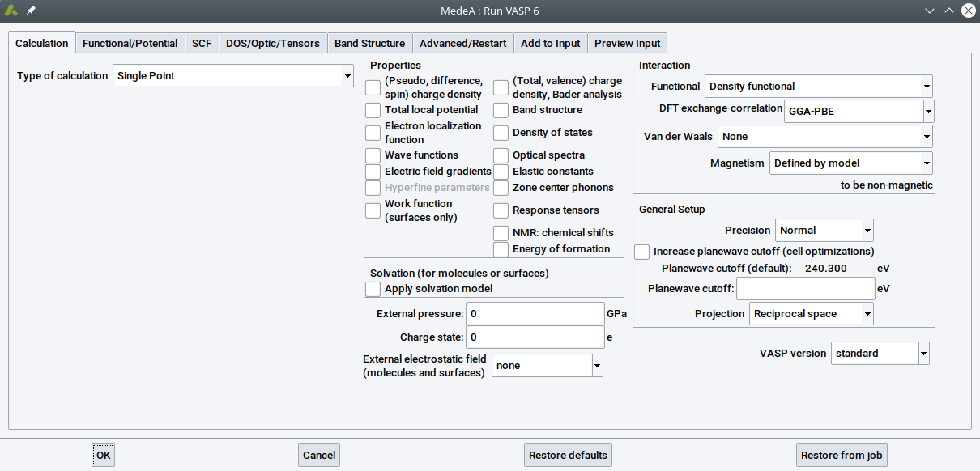This screenshot has height=471, width=980.
Task: Enable Energy of formation checkbox
Action: (x=501, y=249)
